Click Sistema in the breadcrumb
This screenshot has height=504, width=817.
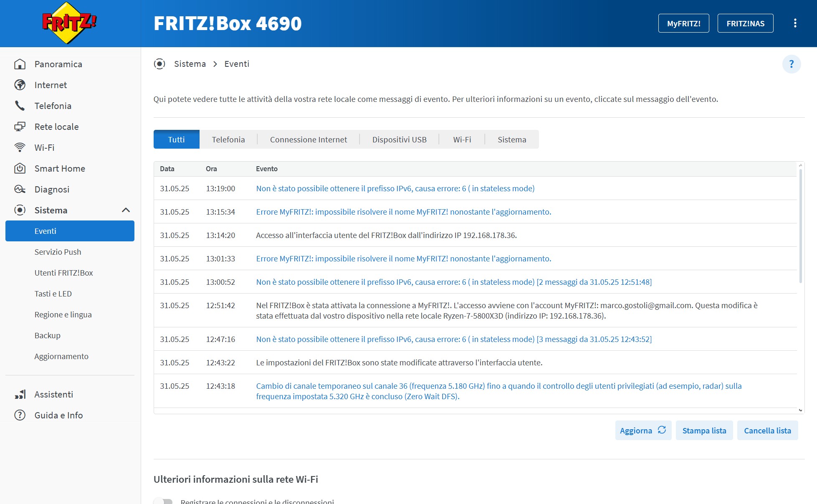[x=190, y=64]
